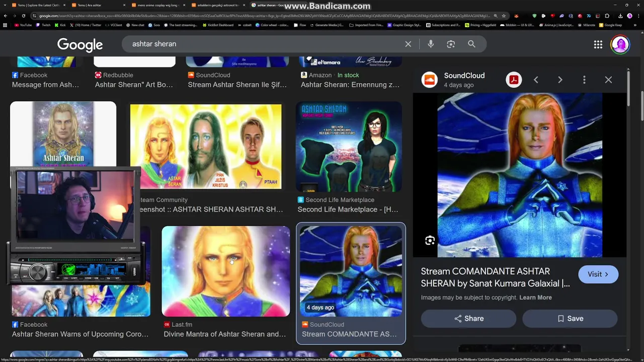Open Color wheel bookmark
This screenshot has width=644, height=362.
tap(272, 25)
